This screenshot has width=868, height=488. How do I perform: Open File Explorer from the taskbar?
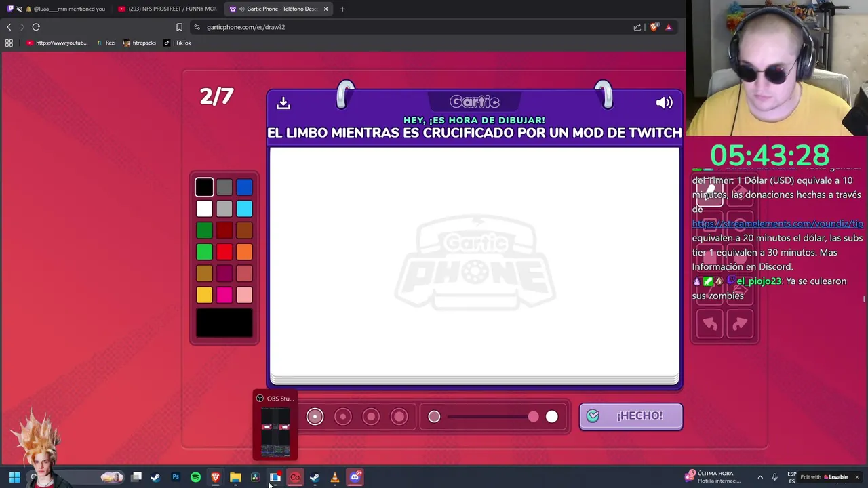click(235, 477)
